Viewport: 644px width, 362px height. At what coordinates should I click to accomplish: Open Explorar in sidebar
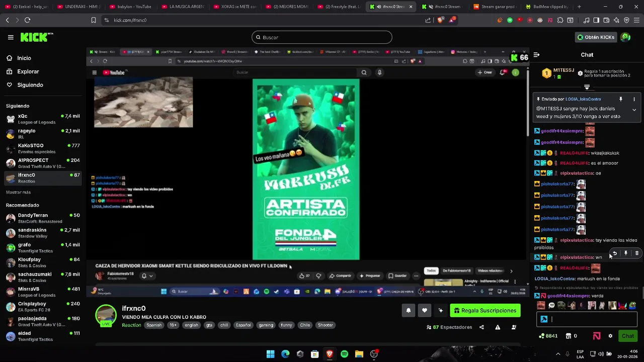(x=23, y=71)
